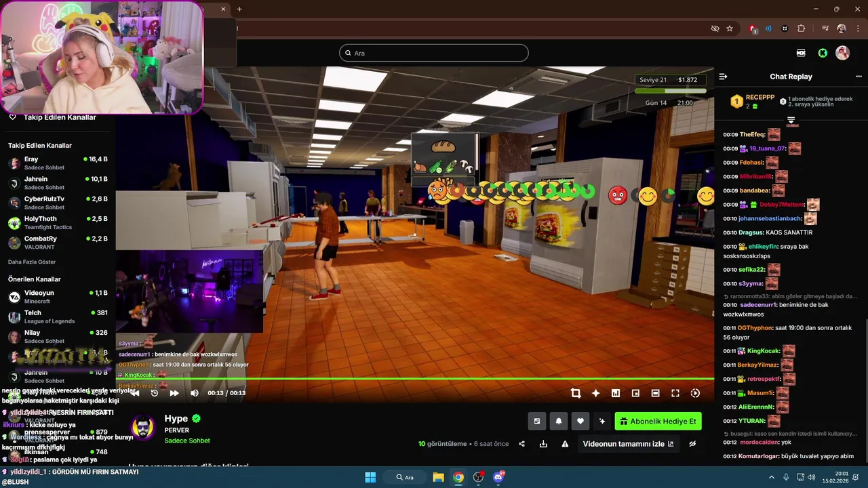Open the media control playlist icon
868x488 pixels.
[825, 28]
